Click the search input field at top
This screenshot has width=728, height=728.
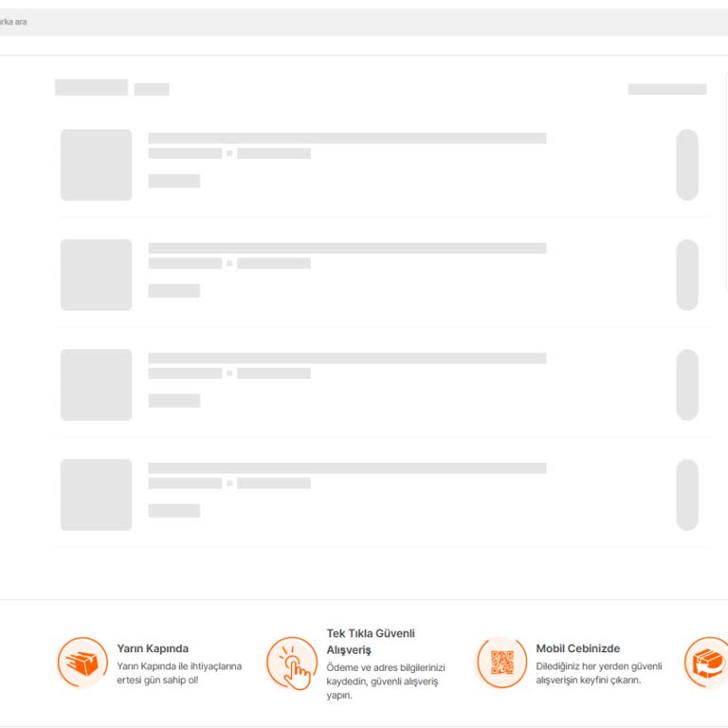pos(364,22)
